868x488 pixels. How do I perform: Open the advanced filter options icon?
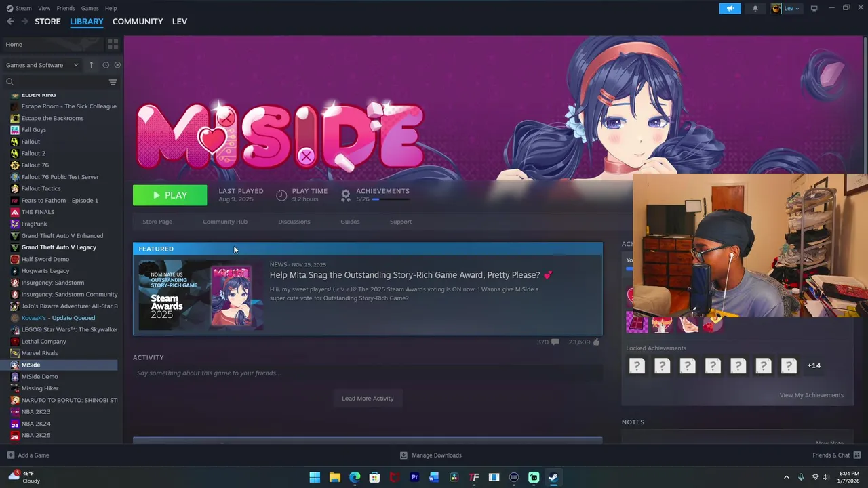(113, 82)
